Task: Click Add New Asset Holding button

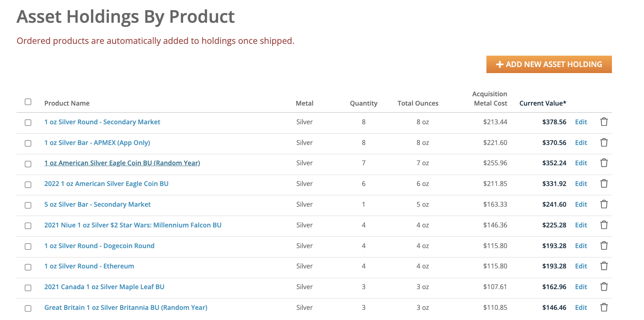Action: pyautogui.click(x=549, y=65)
